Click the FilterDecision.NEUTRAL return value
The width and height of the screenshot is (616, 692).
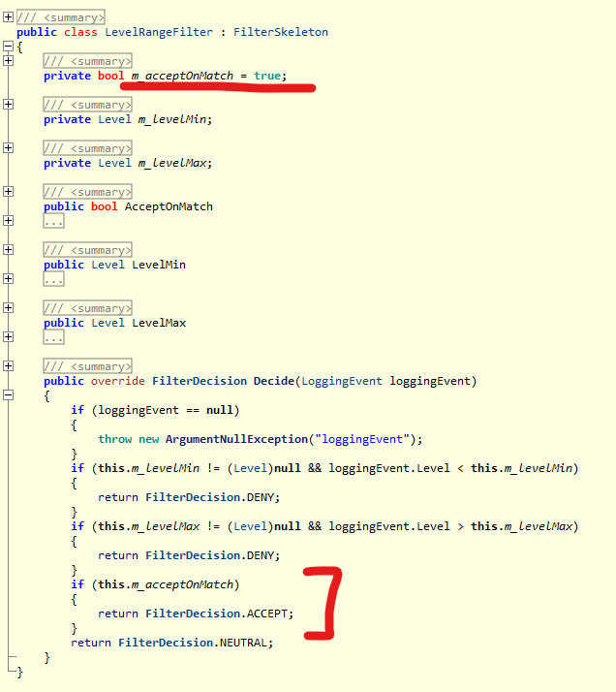[x=196, y=643]
